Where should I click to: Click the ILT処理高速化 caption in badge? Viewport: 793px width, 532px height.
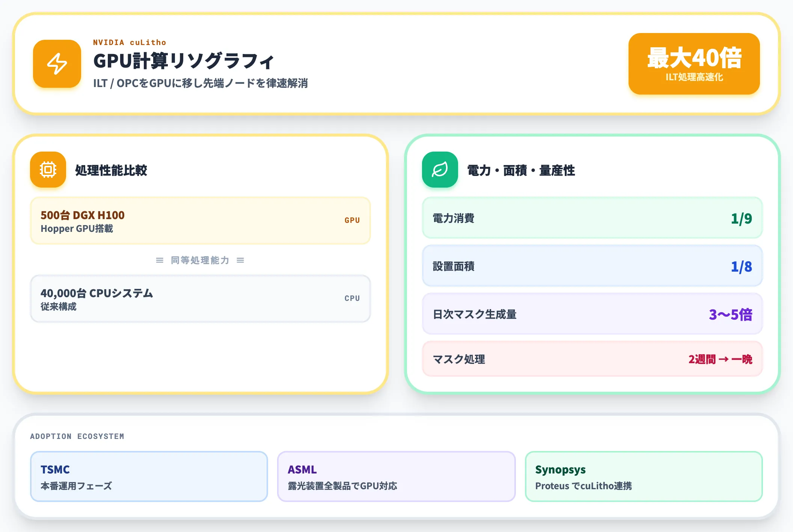(694, 77)
